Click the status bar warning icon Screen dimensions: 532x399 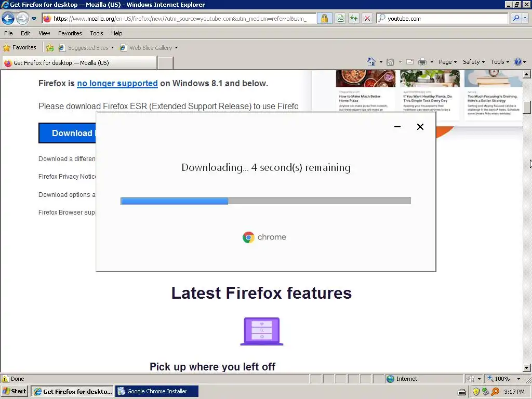tap(5, 379)
